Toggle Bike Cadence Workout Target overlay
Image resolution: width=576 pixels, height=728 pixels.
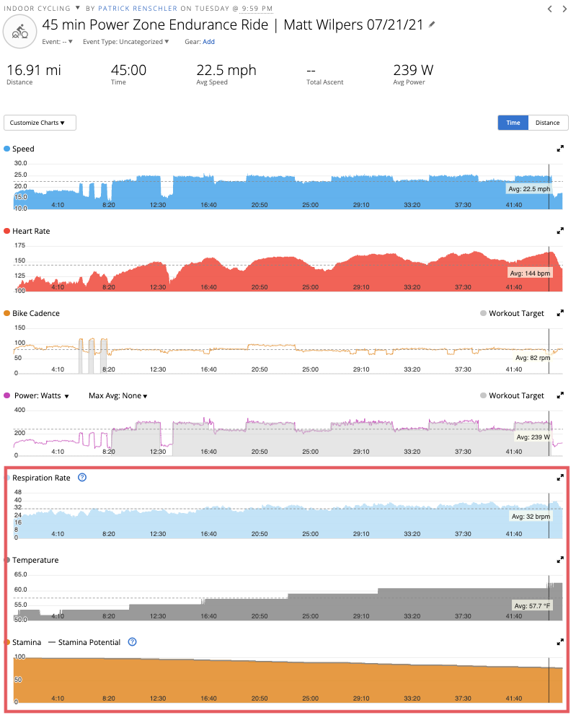click(512, 313)
